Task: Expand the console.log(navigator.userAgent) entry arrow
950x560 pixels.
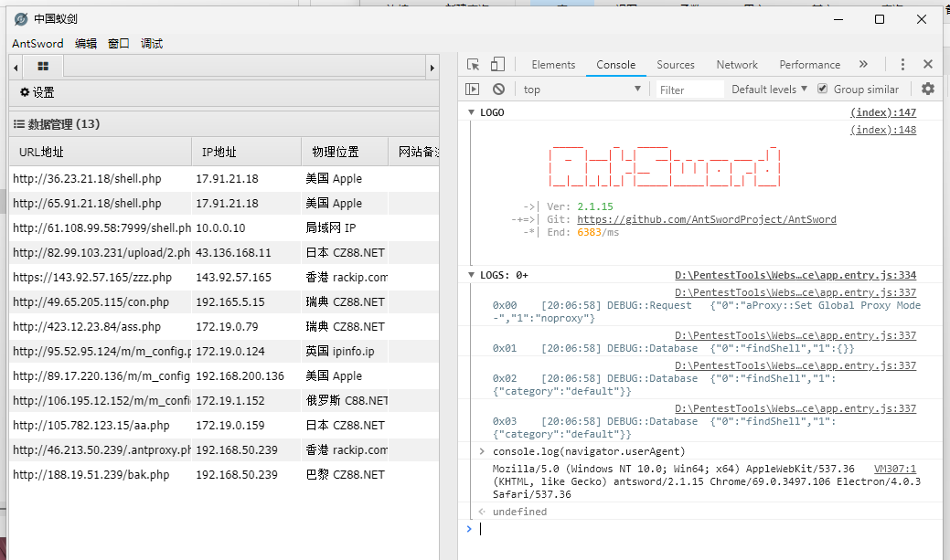Action: tap(482, 451)
